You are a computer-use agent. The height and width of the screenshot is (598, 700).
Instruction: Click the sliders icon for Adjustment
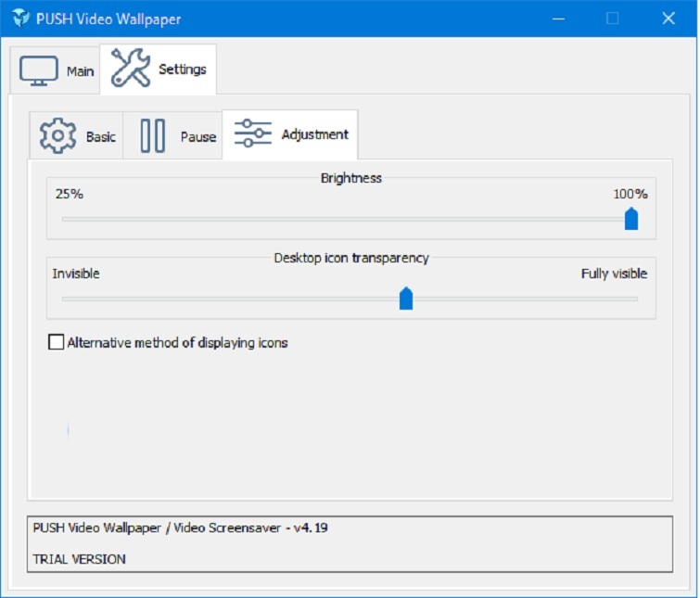pyautogui.click(x=252, y=134)
